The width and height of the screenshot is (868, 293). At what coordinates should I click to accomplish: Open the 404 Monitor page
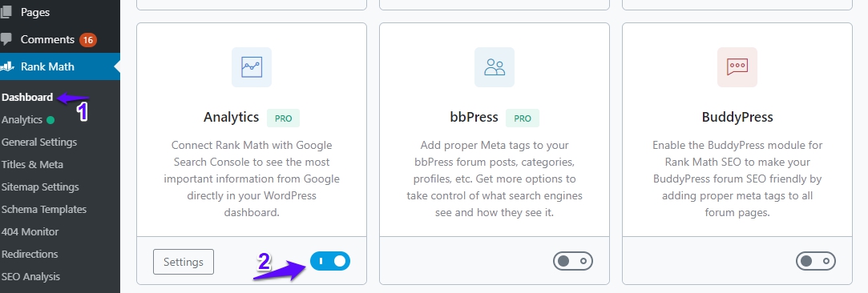pos(30,231)
